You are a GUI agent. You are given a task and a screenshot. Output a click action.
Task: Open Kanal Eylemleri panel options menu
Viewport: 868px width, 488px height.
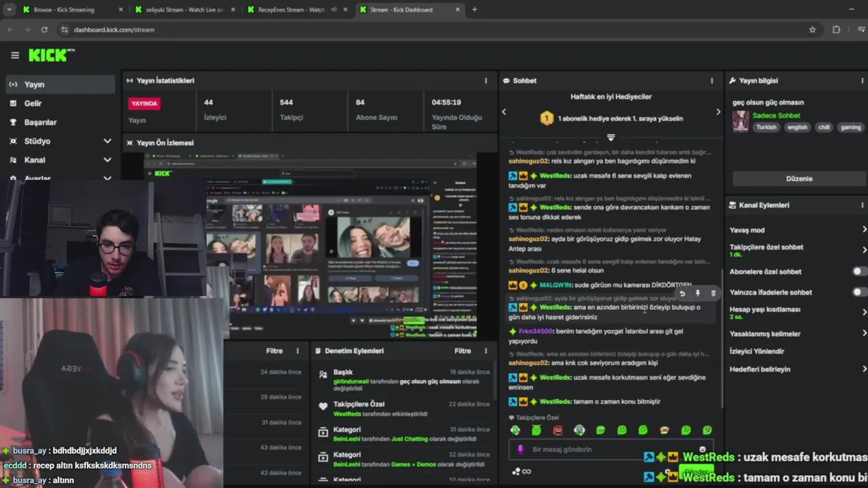point(863,205)
